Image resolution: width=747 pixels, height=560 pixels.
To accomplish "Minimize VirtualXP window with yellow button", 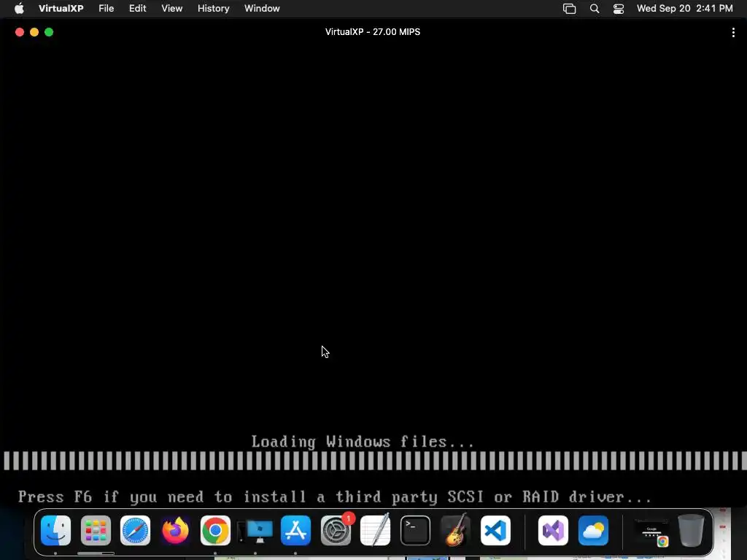I will click(x=34, y=32).
